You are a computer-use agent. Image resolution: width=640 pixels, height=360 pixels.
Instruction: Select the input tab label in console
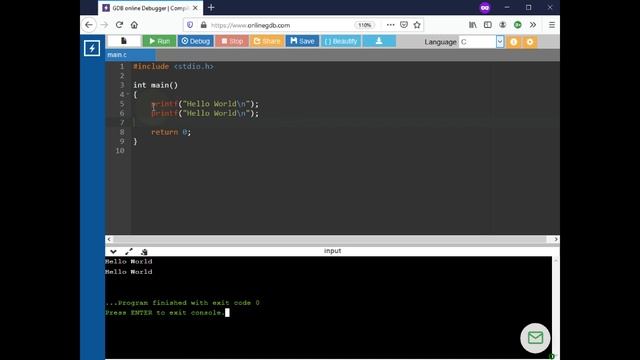pos(332,251)
